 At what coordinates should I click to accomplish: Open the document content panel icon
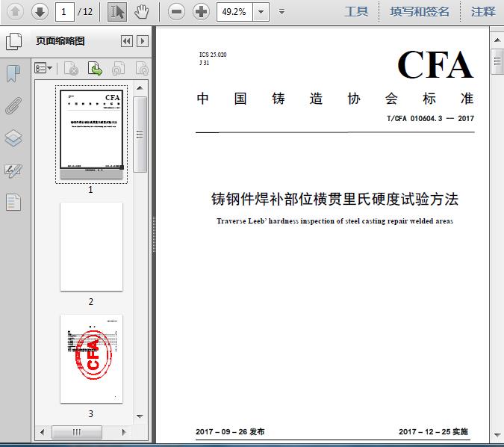click(x=13, y=203)
